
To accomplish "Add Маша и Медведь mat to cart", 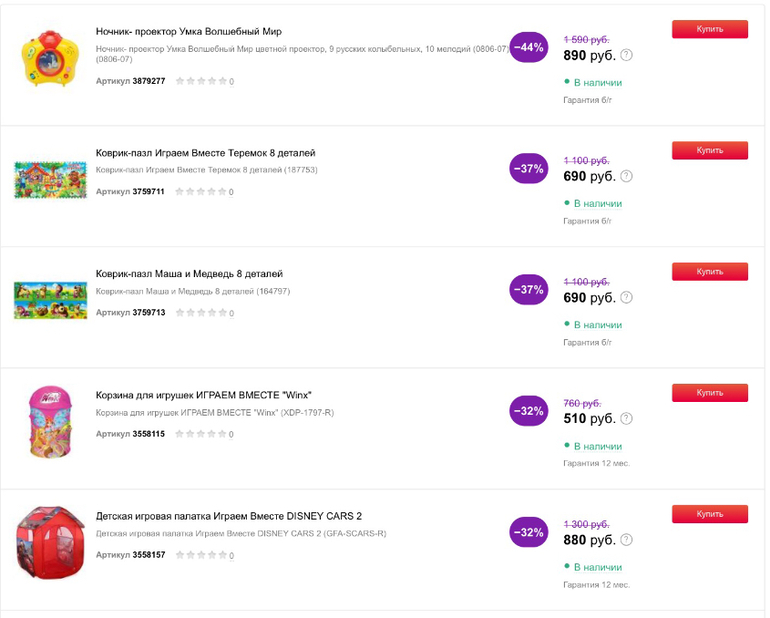I will pos(709,271).
